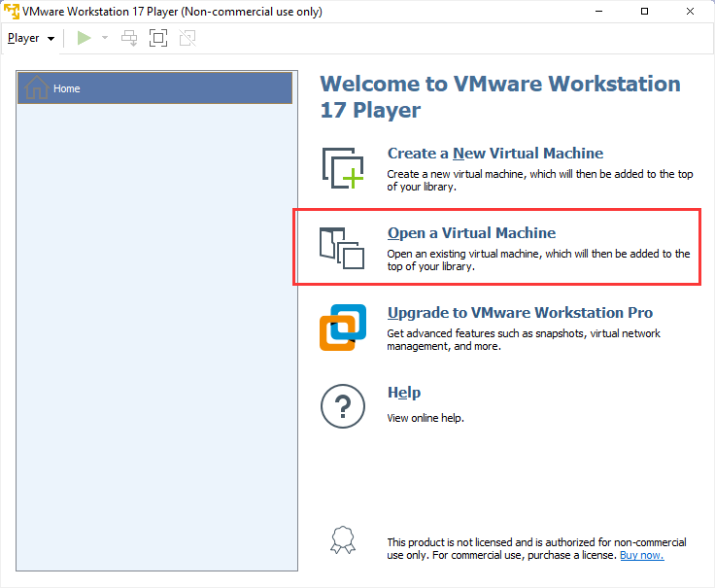Image resolution: width=715 pixels, height=588 pixels.
Task: Select Upgrade to VMware Workstation Pro text
Action: [x=520, y=313]
